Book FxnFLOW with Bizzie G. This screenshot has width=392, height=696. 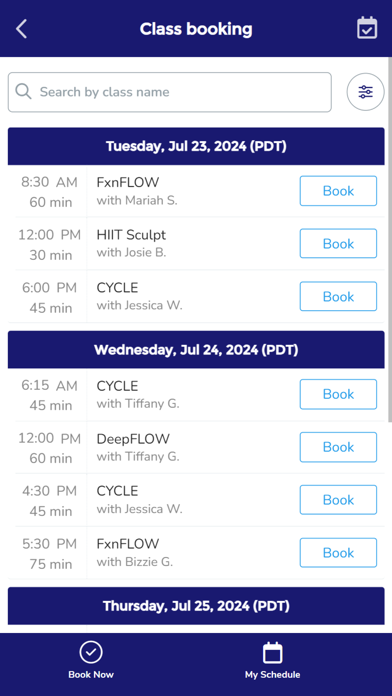point(338,553)
